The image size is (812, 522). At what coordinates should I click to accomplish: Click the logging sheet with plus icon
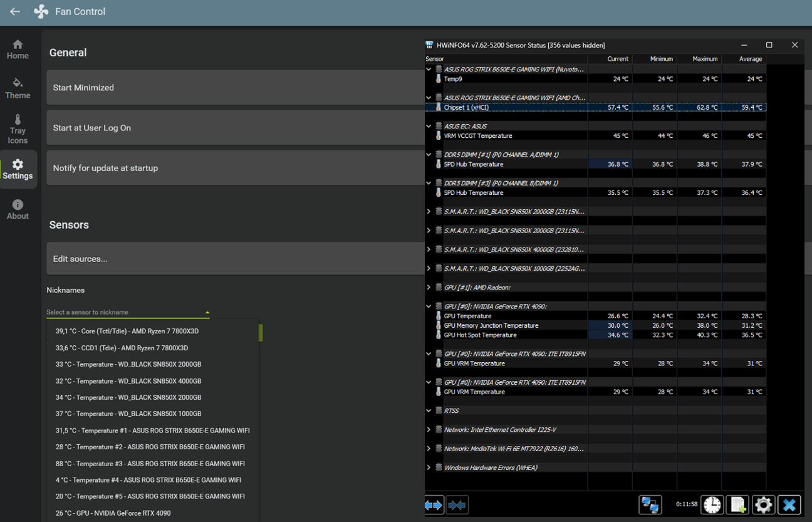coord(737,504)
